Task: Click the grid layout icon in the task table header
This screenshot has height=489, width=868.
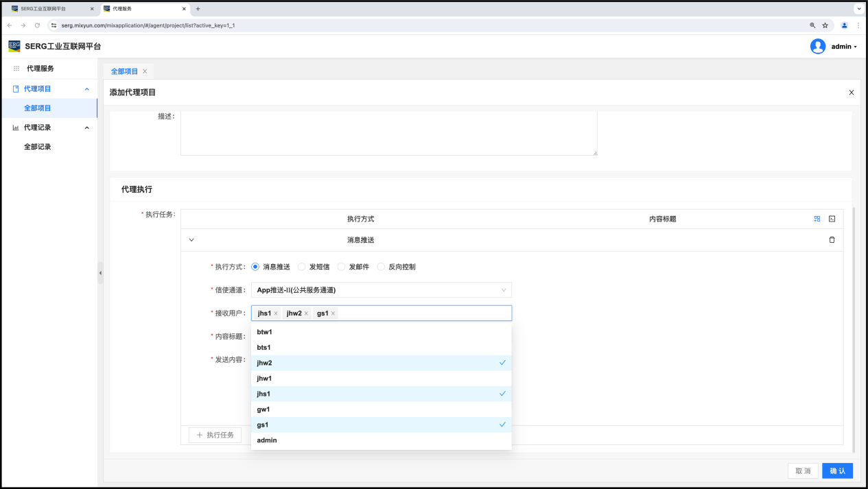Action: [817, 219]
